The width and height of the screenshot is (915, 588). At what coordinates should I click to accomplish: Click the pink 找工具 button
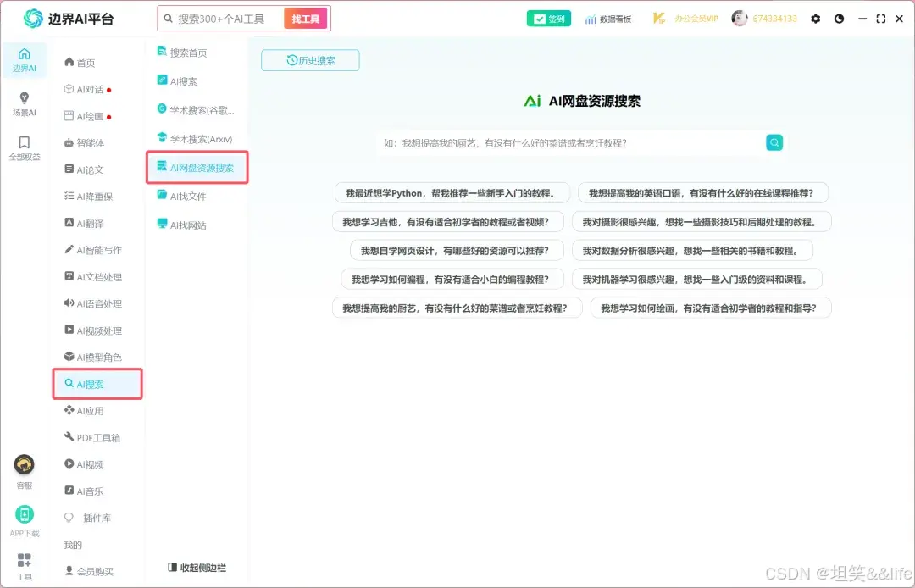pos(305,18)
